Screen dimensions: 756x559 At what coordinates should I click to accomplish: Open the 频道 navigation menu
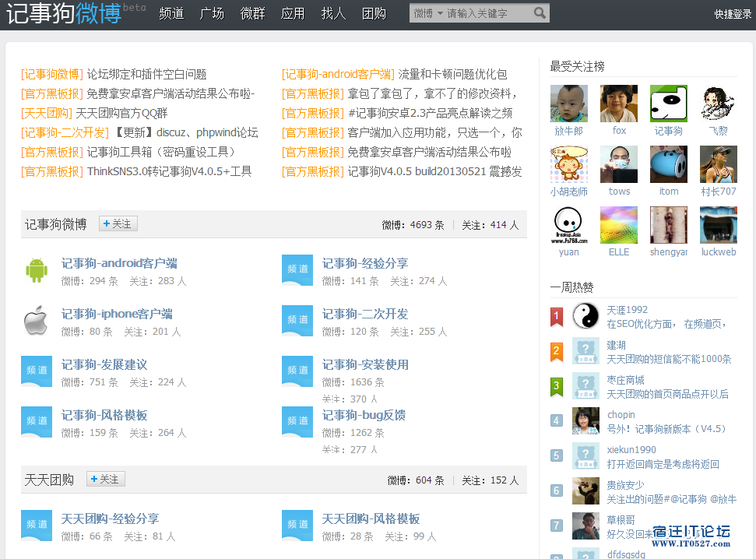[x=171, y=13]
